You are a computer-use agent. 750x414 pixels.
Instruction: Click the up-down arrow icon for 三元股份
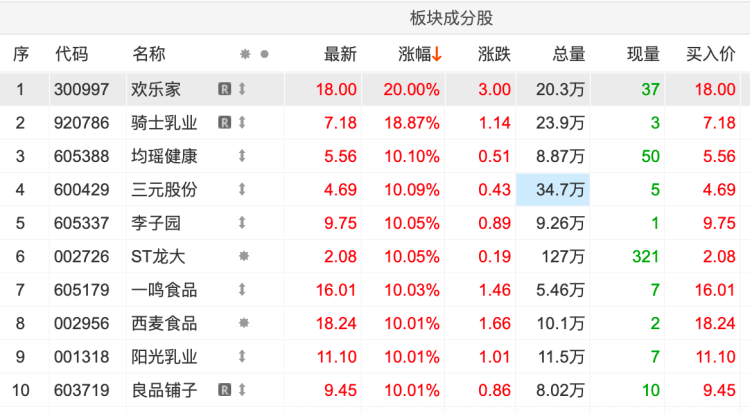(x=242, y=189)
